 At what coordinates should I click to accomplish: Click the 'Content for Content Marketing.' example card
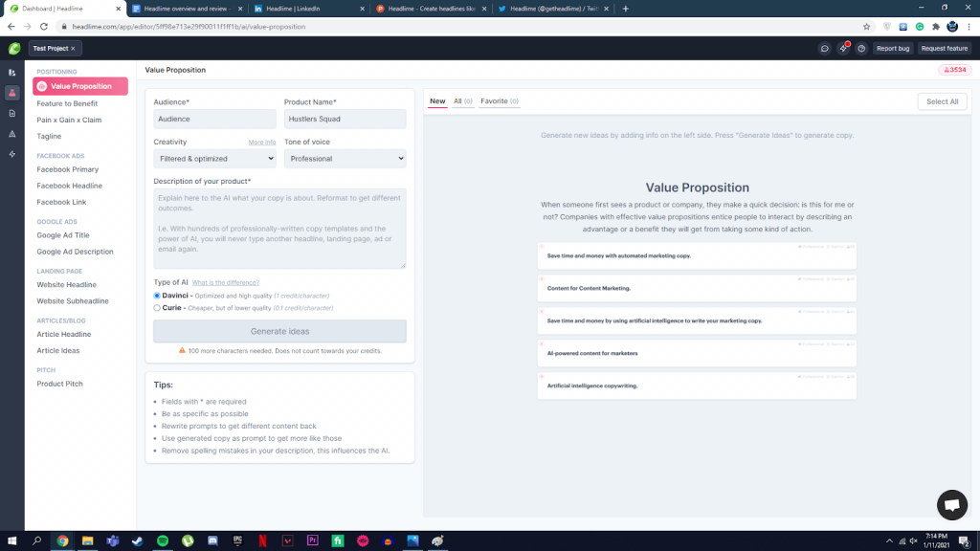(x=697, y=288)
